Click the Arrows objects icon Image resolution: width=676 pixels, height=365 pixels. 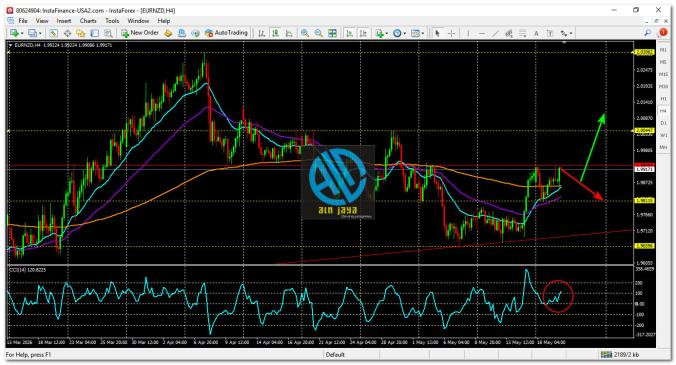564,33
